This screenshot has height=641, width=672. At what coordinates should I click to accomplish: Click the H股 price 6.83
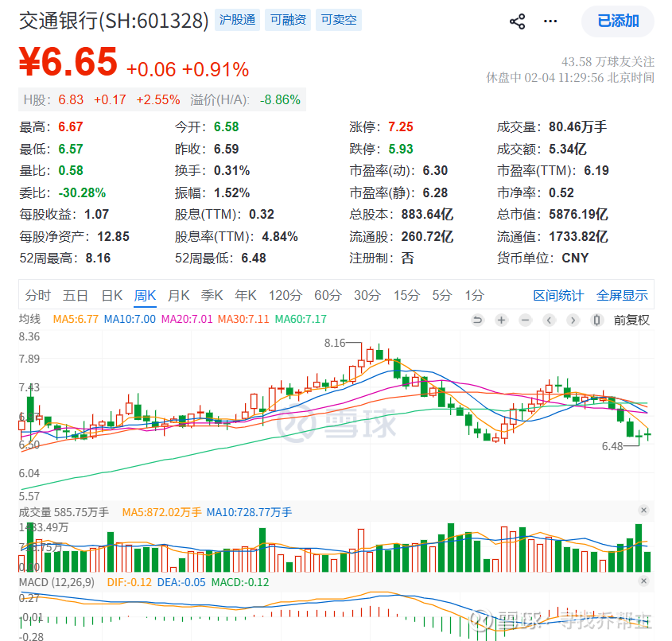71,100
